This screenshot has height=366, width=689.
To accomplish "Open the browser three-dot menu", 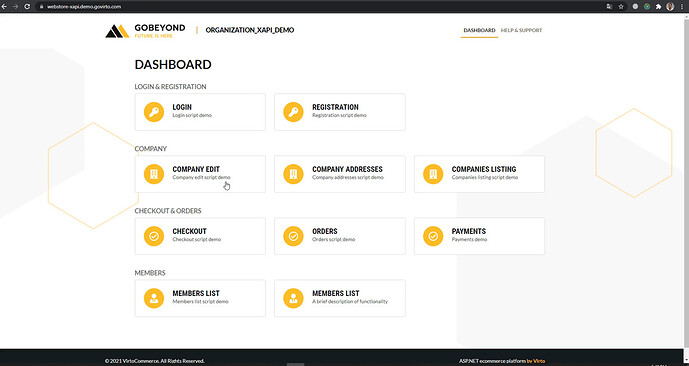I will click(x=682, y=7).
